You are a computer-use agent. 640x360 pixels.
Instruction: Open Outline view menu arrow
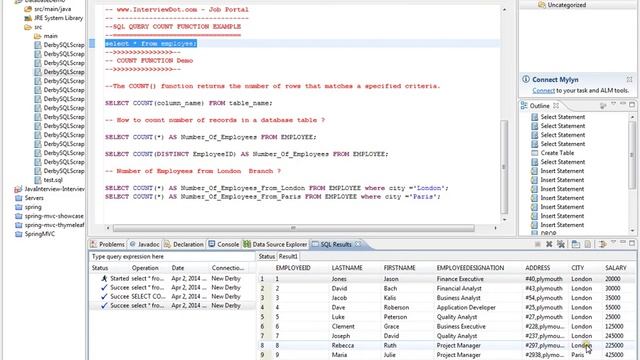(613, 104)
